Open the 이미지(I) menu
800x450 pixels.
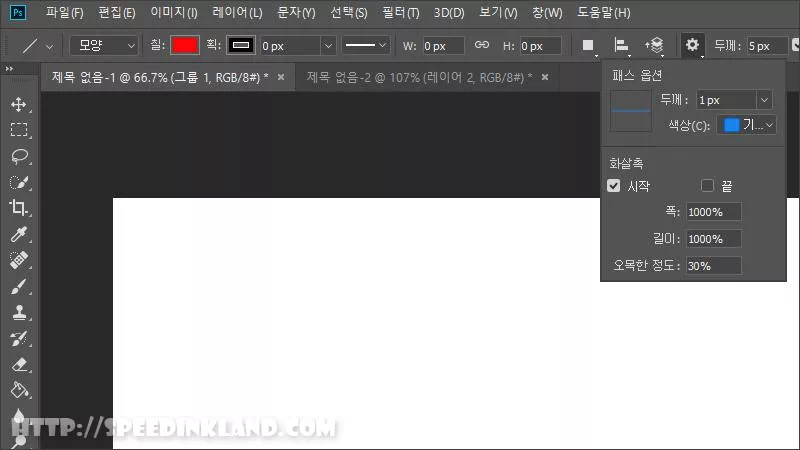[174, 13]
